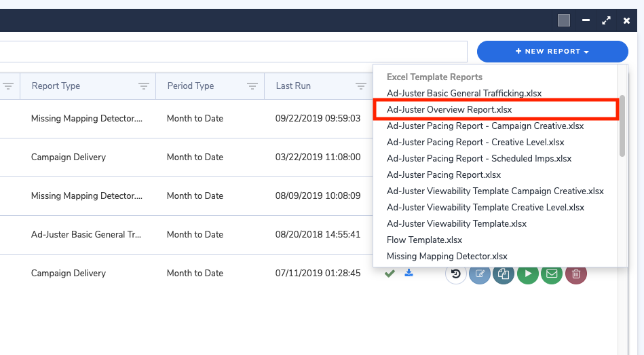Focus the search input field
The height and width of the screenshot is (355, 644).
tap(233, 52)
